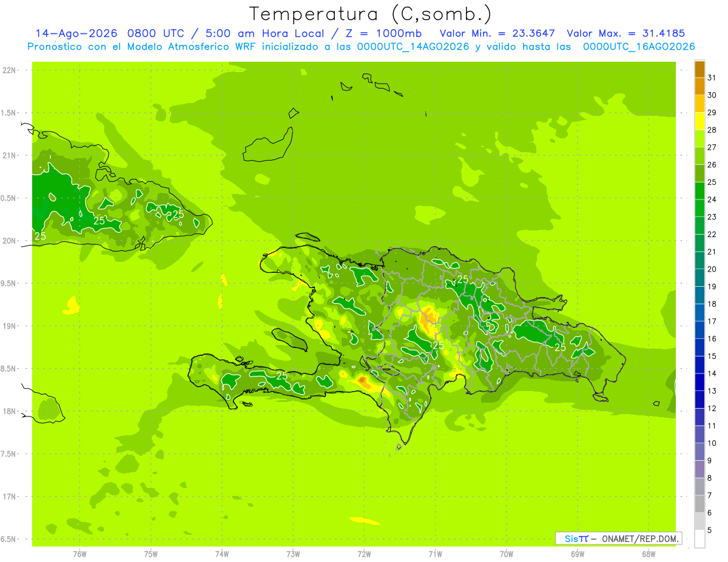Click the 19N latitude axis label
728x562 pixels.
[x=10, y=326]
